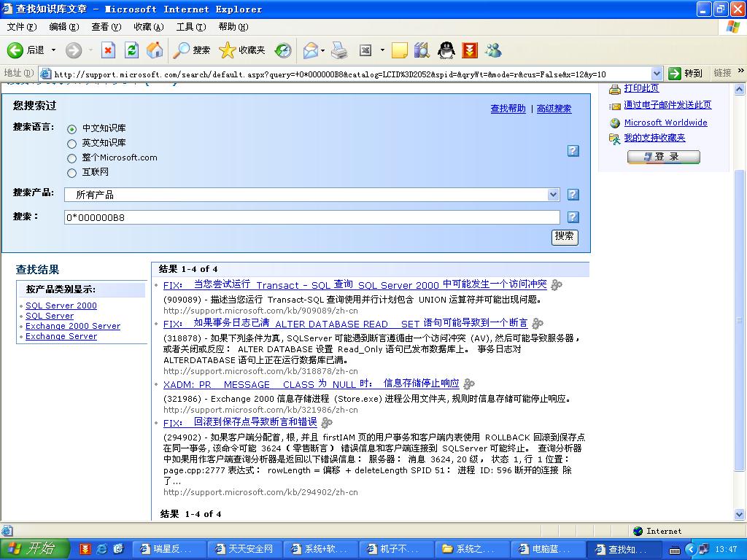Open the Mail button dropdown arrow
Image resolution: width=747 pixels, height=560 pixels.
[x=323, y=50]
